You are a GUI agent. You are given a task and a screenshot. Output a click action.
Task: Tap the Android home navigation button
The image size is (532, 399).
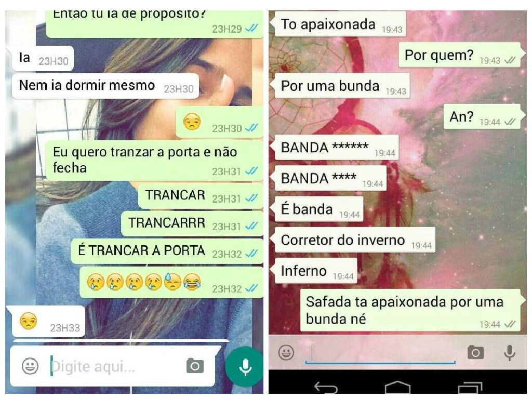[x=397, y=387]
